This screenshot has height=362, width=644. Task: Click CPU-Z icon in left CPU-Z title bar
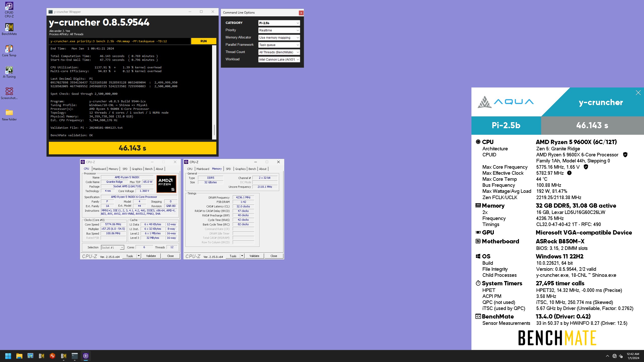(83, 162)
